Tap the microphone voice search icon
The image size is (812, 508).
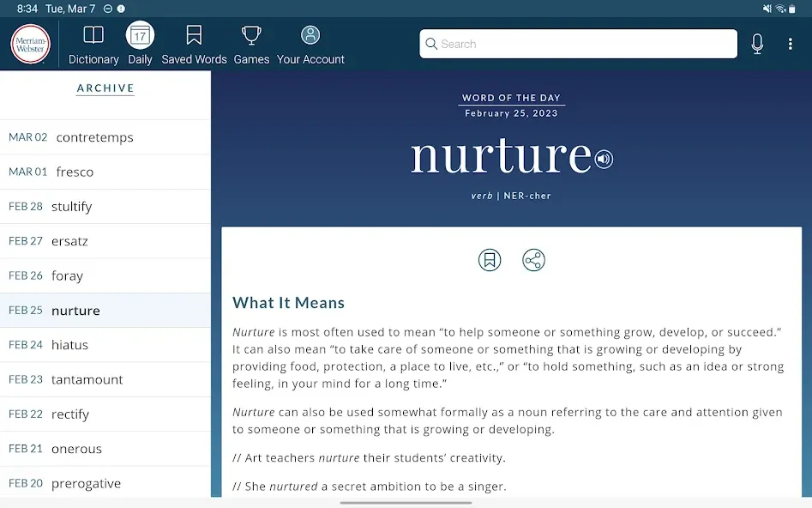[x=757, y=44]
